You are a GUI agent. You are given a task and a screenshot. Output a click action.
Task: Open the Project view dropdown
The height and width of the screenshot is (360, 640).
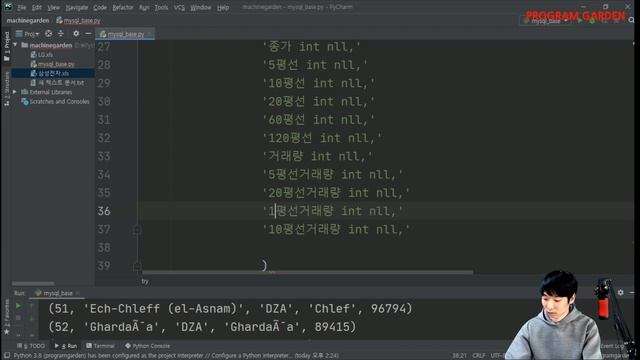point(27,34)
